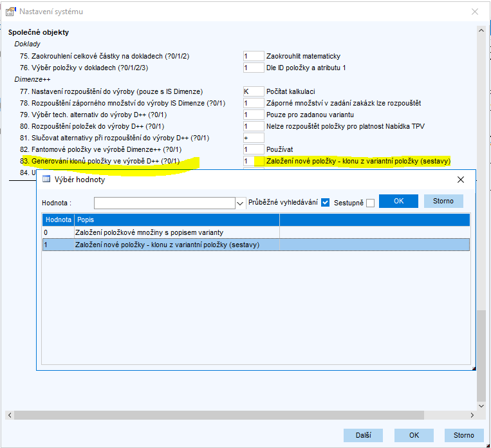Click inside the Hodnota input field
Image resolution: width=491 pixels, height=448 pixels.
coord(164,203)
